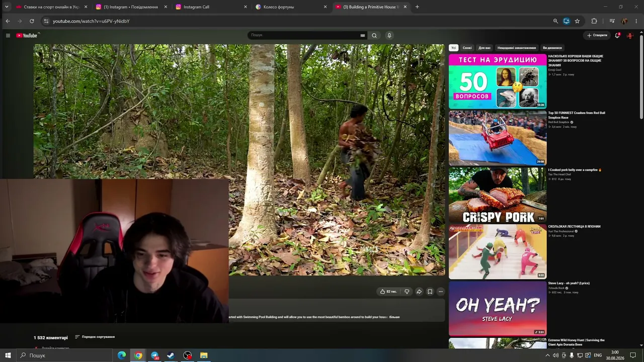Screen dimensions: 644x362
Task: Like the video with 82 тис. likes
Action: click(x=388, y=292)
